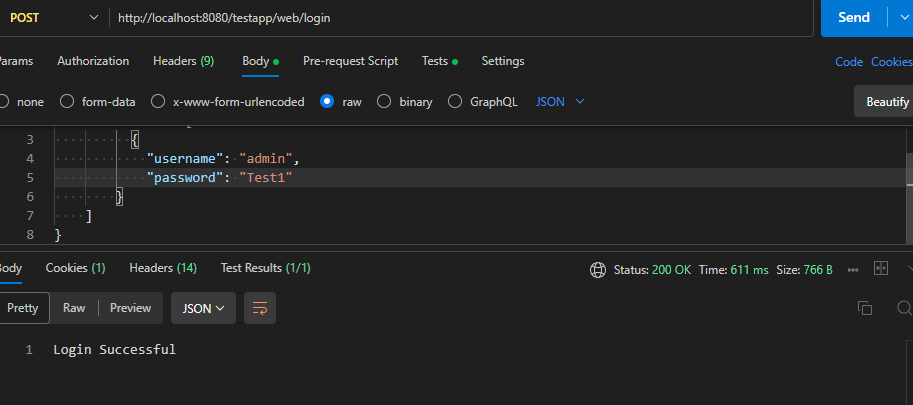Click the request URL input field

pyautogui.click(x=460, y=17)
